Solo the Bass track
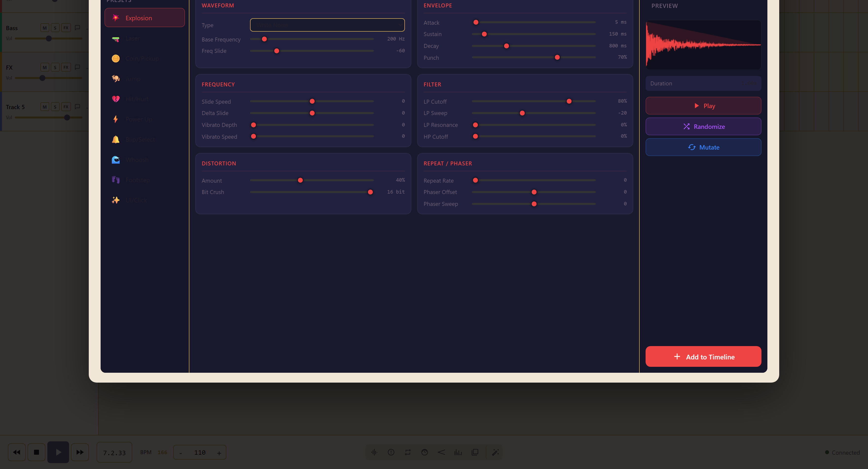 [55, 28]
